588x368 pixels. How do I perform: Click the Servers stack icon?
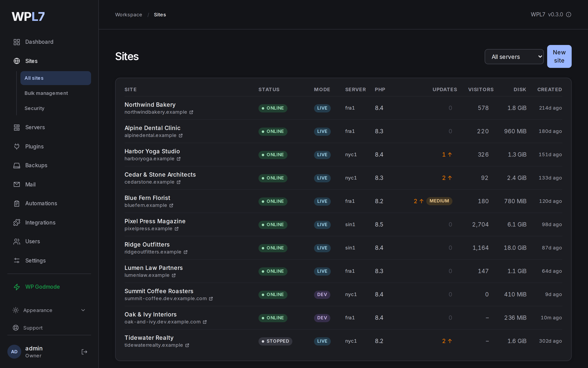point(17,127)
